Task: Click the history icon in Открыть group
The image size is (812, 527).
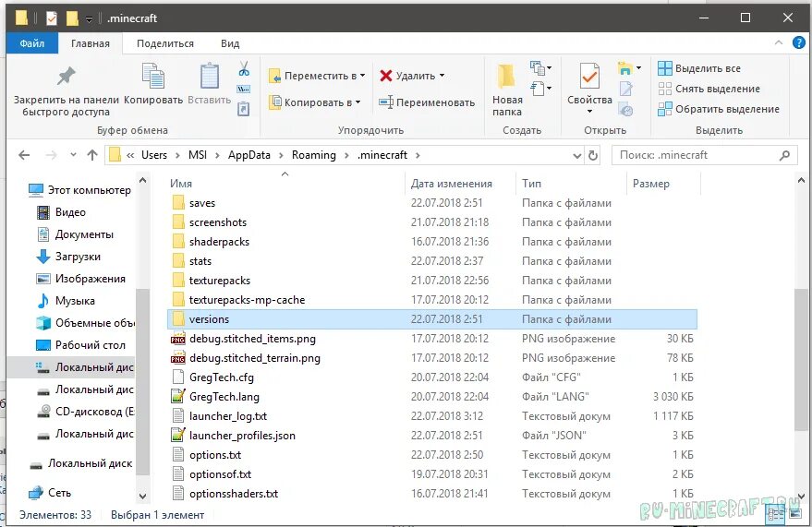Action: click(626, 110)
